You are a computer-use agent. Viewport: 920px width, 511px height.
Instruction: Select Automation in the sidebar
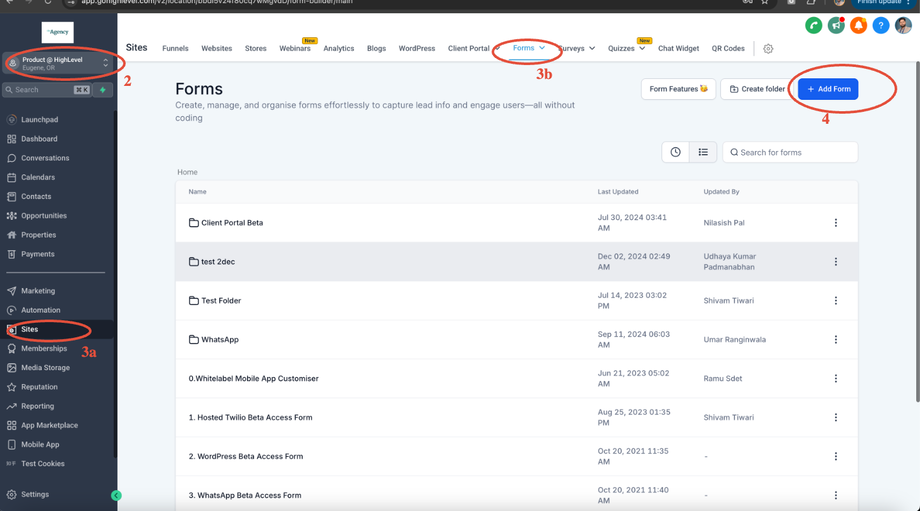[x=41, y=310]
